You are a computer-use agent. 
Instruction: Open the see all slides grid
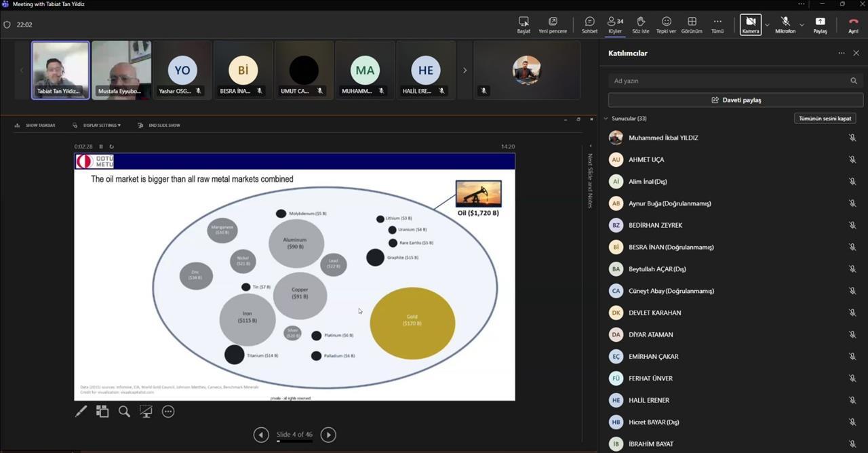(102, 411)
